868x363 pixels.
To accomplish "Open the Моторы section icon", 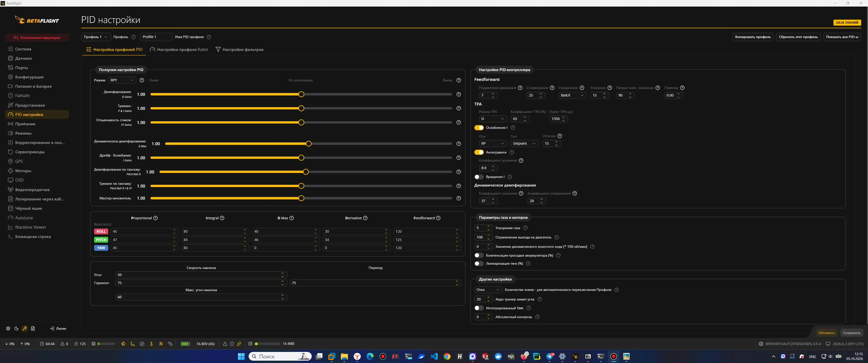I will [10, 171].
